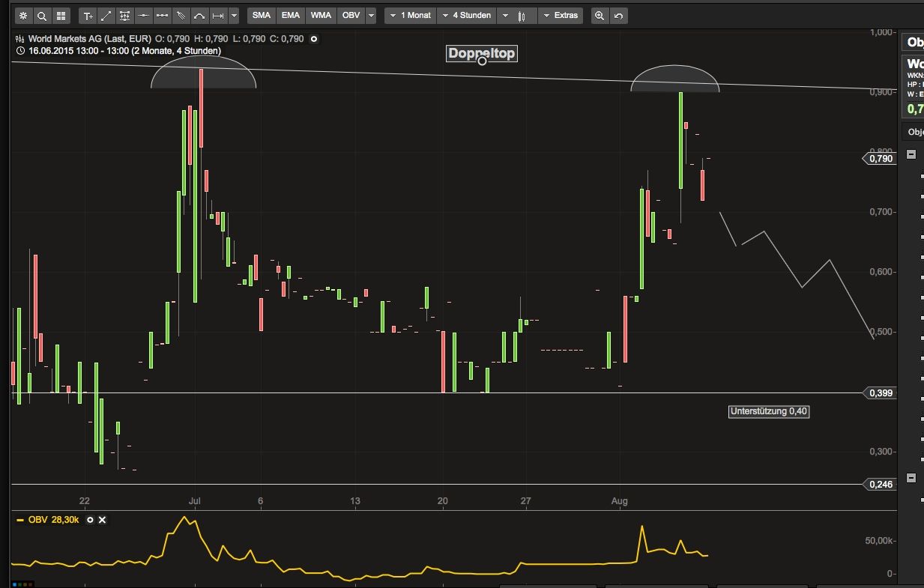Select the text annotation tool (T+)
This screenshot has width=924, height=588.
click(87, 15)
